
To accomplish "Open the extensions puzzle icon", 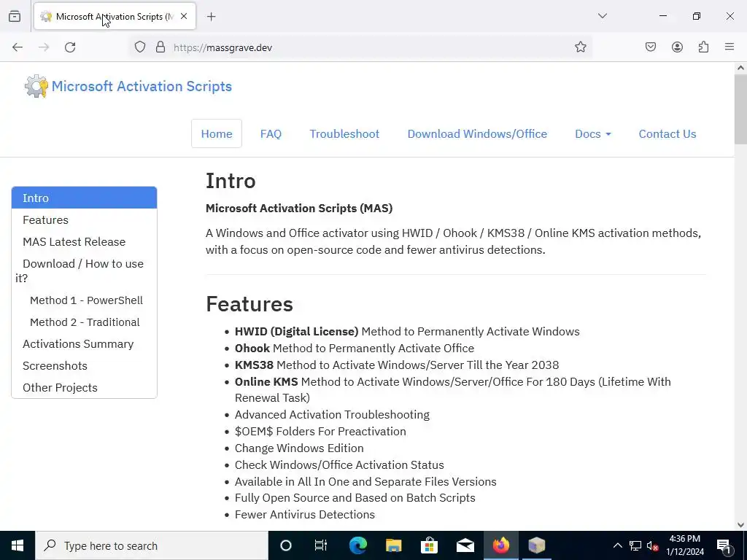I will (x=704, y=47).
